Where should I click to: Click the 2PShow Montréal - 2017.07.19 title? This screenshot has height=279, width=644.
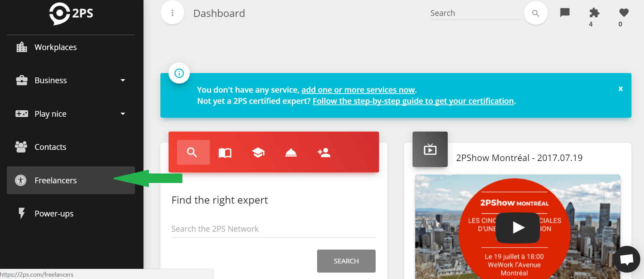(519, 158)
